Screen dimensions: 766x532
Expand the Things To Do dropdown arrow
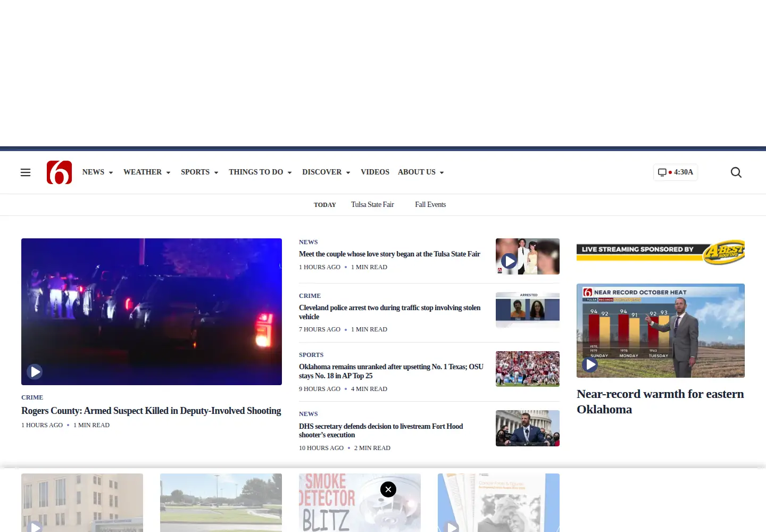coord(289,173)
